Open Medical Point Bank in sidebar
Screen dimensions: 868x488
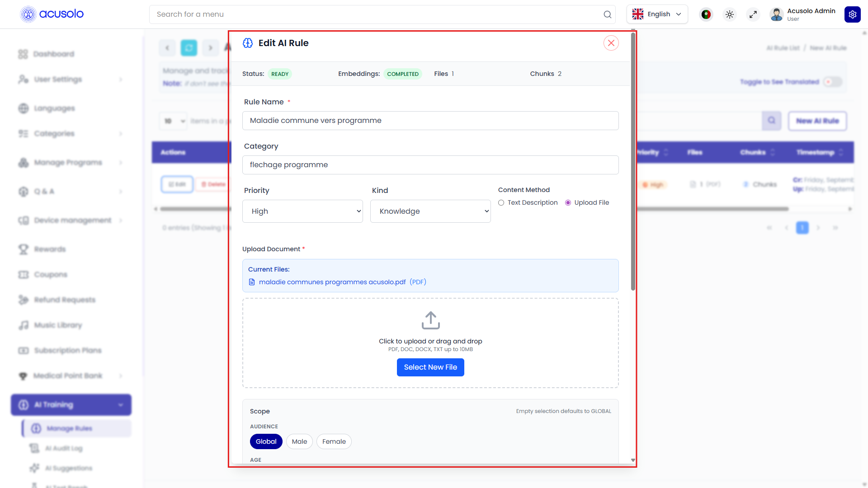tap(71, 376)
